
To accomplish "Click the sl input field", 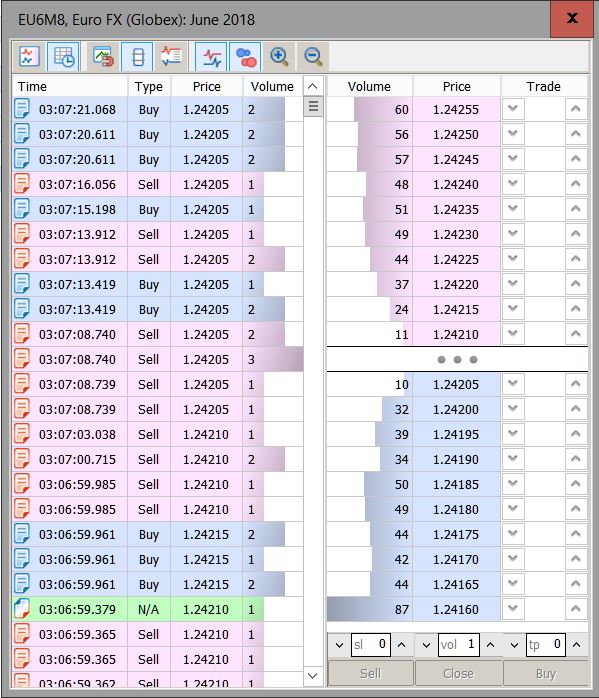I will (x=371, y=645).
